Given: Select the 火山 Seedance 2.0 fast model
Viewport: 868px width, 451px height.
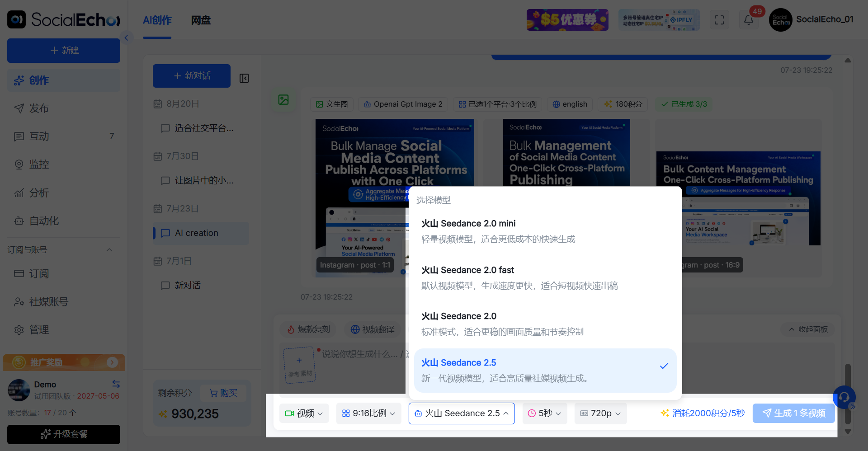Looking at the screenshot, I should click(545, 277).
